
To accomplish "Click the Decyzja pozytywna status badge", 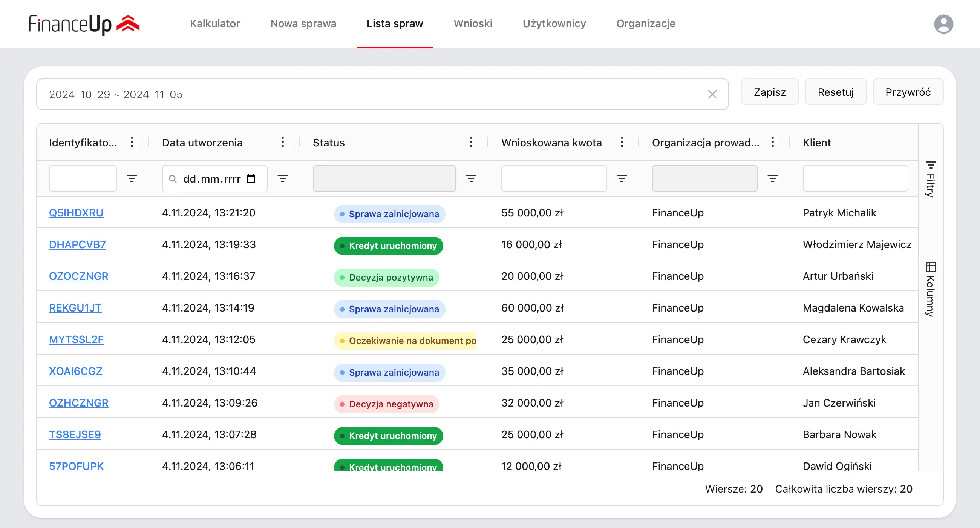I will click(386, 277).
